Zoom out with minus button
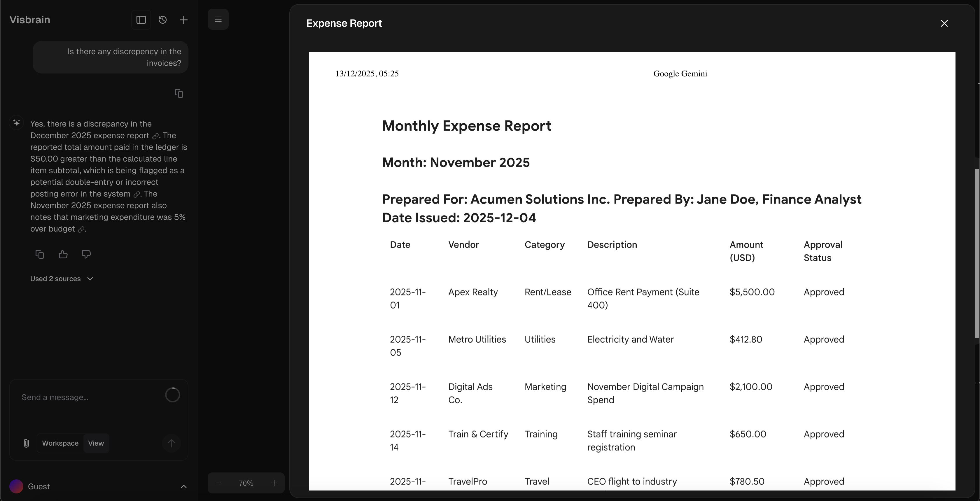Image resolution: width=980 pixels, height=501 pixels. [218, 483]
